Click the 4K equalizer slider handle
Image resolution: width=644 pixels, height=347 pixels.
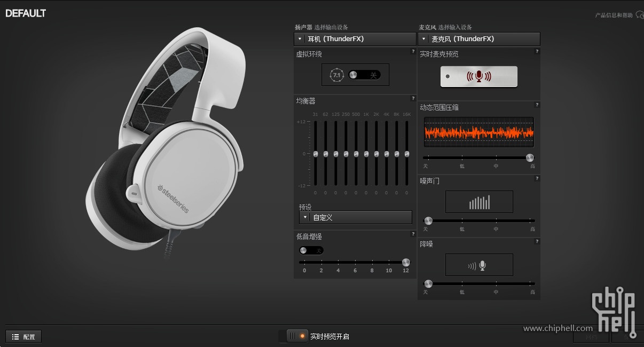[x=387, y=154]
